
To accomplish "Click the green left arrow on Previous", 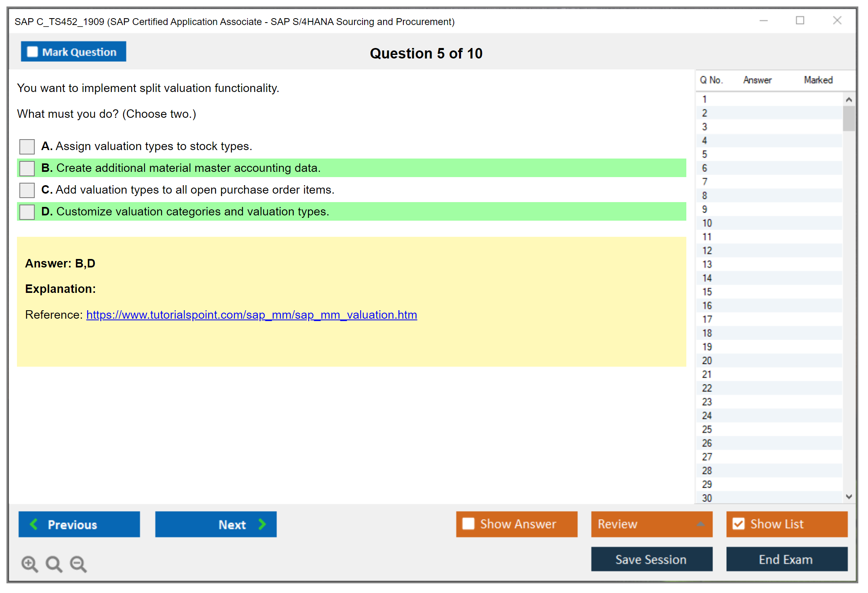I will click(34, 524).
